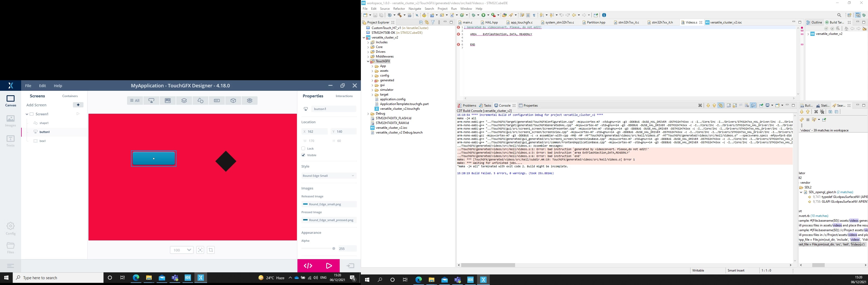Image resolution: width=868 pixels, height=285 pixels.
Task: Expand the Drivers folder in Project Explorer
Action: pos(368,52)
